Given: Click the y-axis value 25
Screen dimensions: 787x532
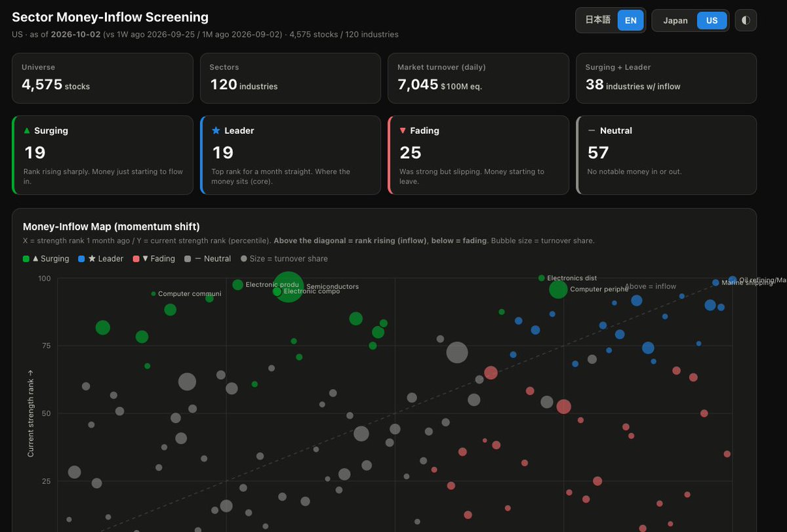Looking at the screenshot, I should pyautogui.click(x=46, y=481).
